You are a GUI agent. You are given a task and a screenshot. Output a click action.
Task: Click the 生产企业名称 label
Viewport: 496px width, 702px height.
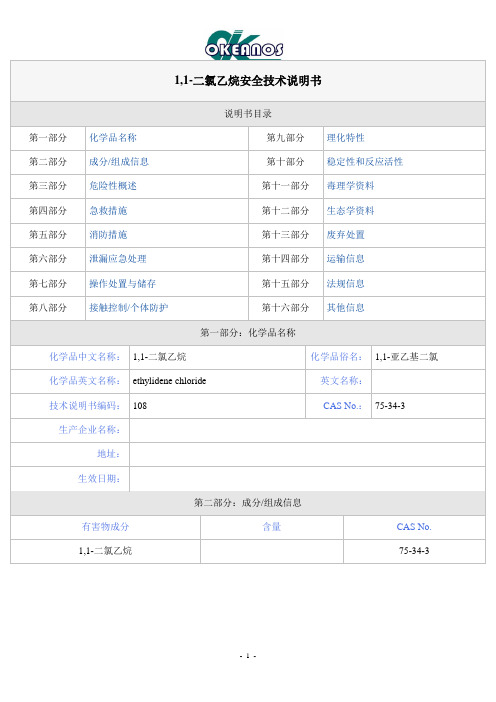point(90,430)
